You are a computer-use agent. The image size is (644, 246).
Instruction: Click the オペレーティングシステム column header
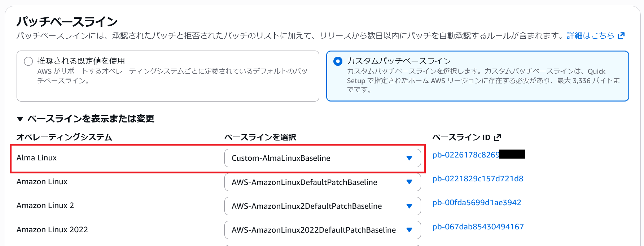64,137
